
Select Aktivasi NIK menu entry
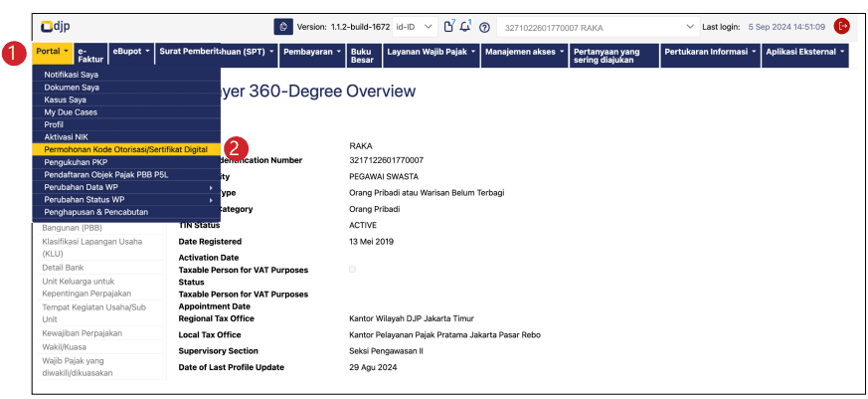click(126, 137)
